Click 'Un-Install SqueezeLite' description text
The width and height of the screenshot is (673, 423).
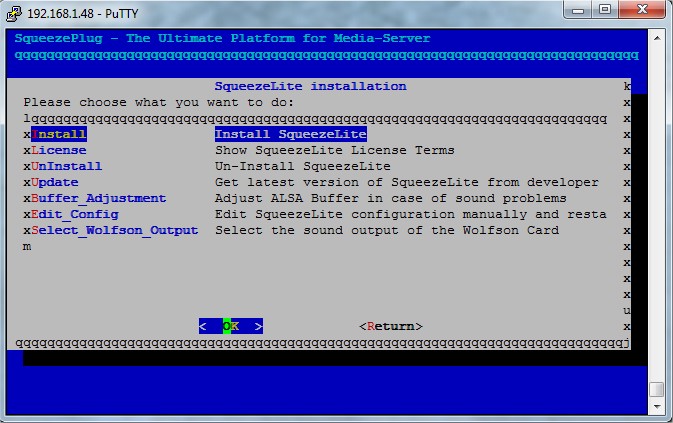(x=303, y=166)
